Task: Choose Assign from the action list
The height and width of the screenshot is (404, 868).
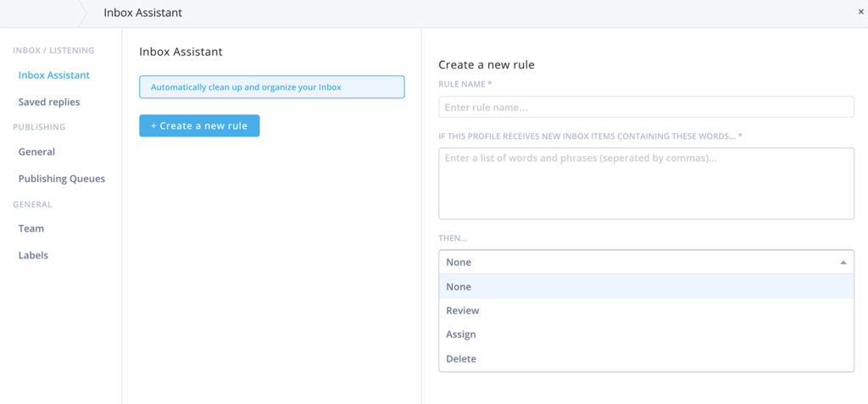Action: (461, 335)
